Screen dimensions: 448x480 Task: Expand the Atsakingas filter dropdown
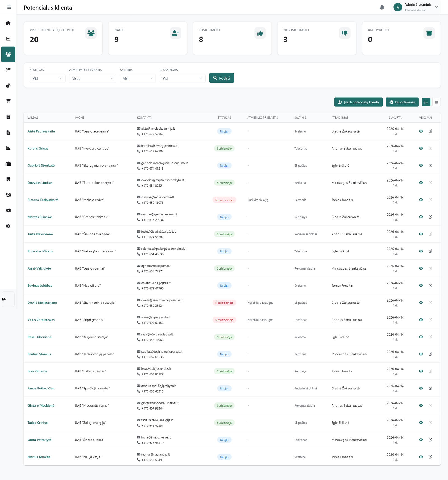pos(182,78)
